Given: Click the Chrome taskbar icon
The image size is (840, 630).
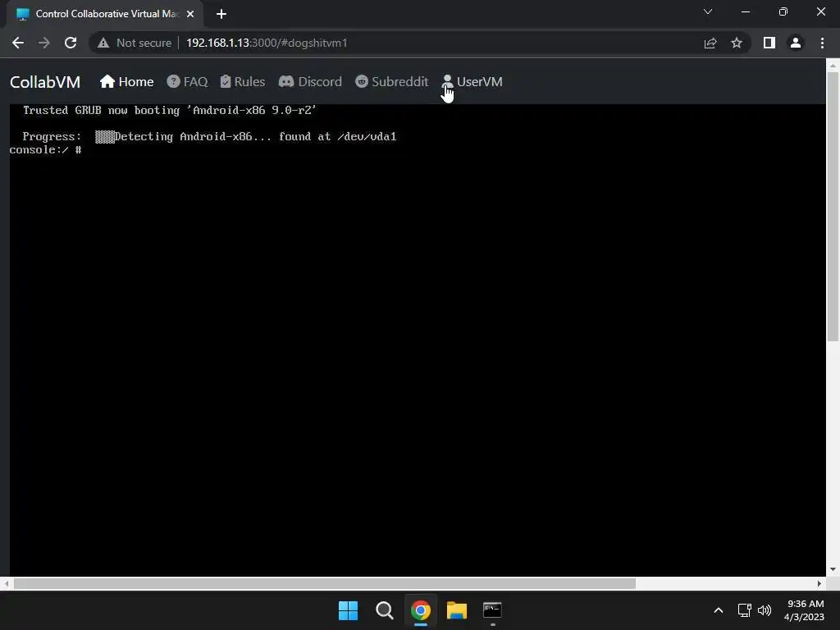Looking at the screenshot, I should 421,610.
